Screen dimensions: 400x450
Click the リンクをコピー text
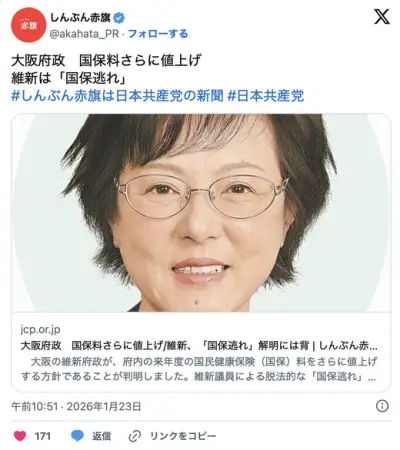point(183,436)
